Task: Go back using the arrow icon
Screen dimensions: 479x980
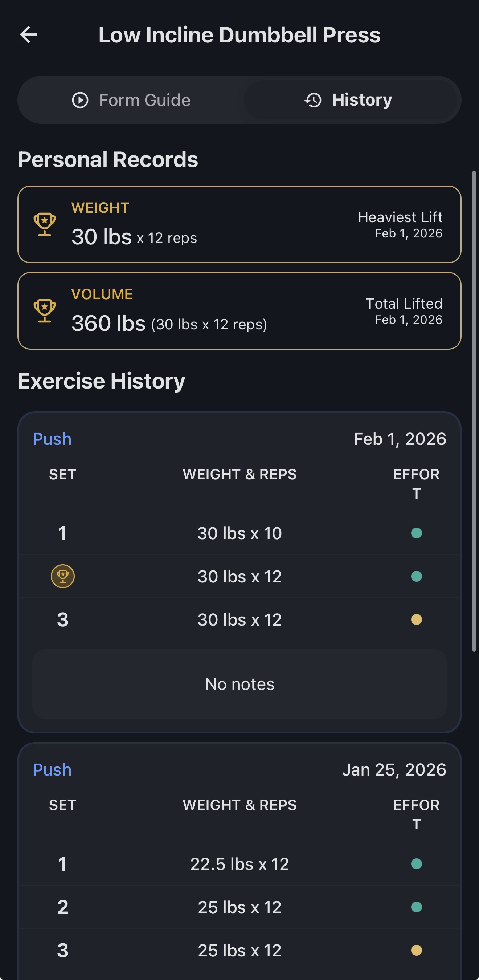Action: (29, 34)
